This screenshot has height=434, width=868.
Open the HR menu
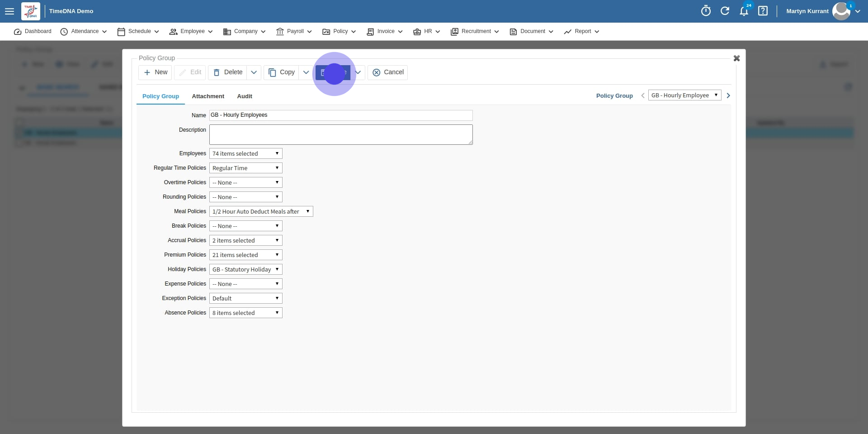427,31
